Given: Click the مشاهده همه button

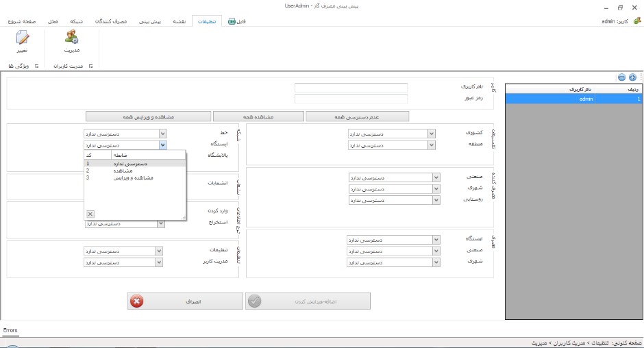Looking at the screenshot, I should (258, 116).
